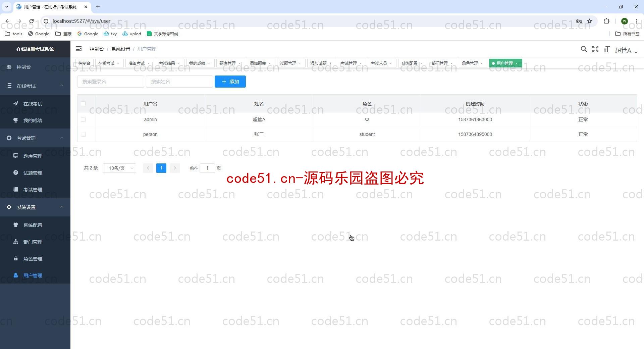Focus the 搜索姓名 input
The image size is (644, 349).
pyautogui.click(x=179, y=82)
